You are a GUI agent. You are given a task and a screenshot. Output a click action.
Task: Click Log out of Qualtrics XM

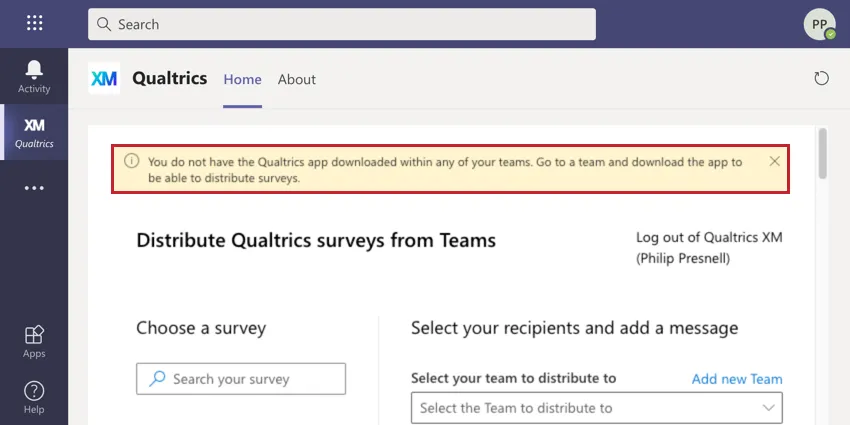point(709,238)
